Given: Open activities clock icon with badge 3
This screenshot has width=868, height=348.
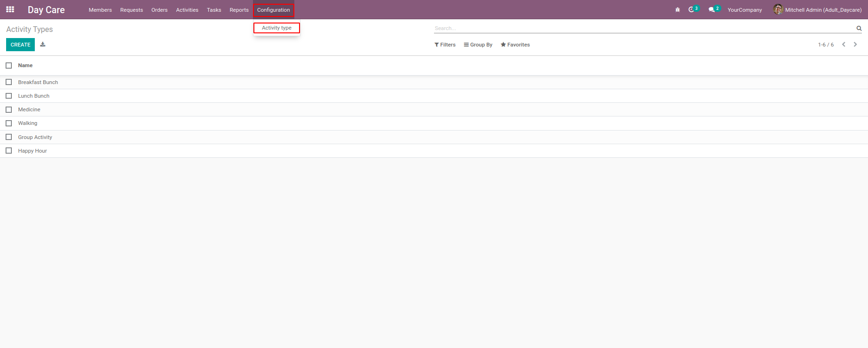Looking at the screenshot, I should [x=694, y=9].
